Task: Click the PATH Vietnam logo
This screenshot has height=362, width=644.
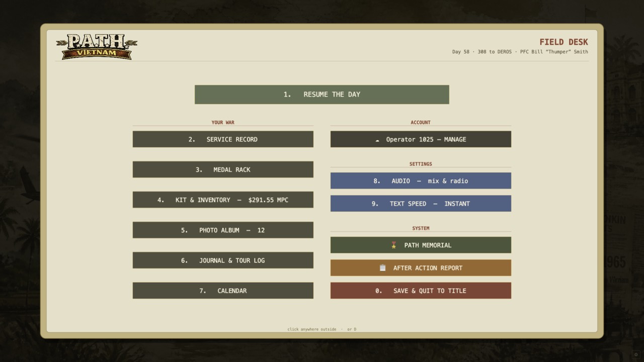Action: (x=97, y=47)
